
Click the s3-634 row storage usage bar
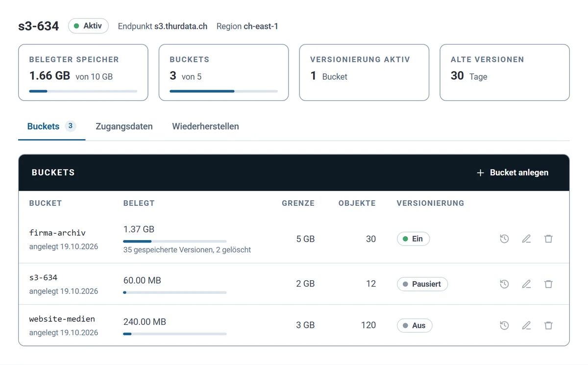(x=175, y=292)
